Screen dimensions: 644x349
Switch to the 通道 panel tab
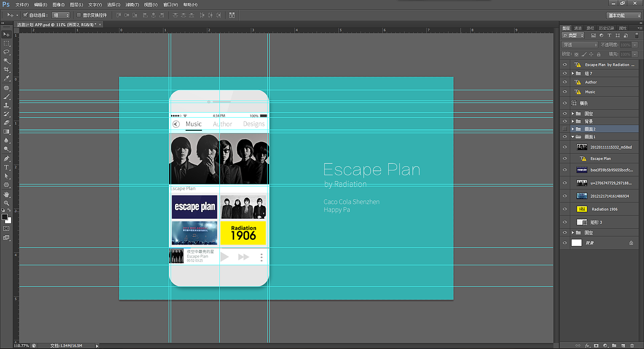tap(578, 28)
